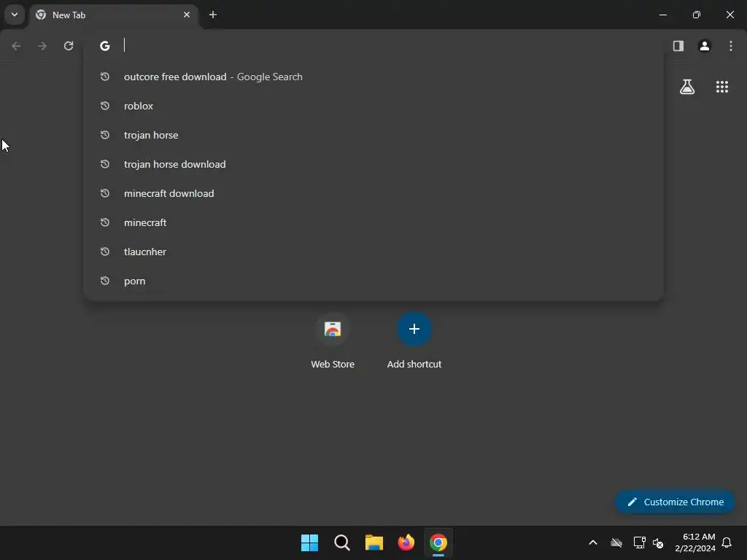Launch File Explorer from taskbar
Screen dimensions: 747x560
(x=374, y=542)
